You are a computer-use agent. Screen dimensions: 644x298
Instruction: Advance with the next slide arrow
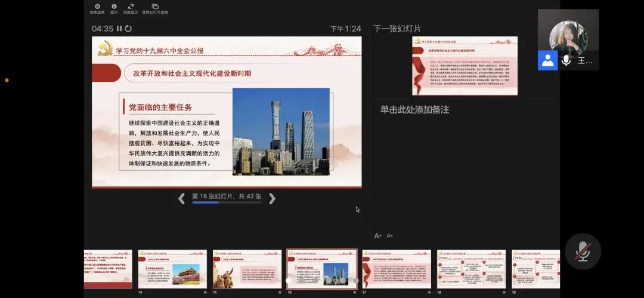[x=272, y=199]
